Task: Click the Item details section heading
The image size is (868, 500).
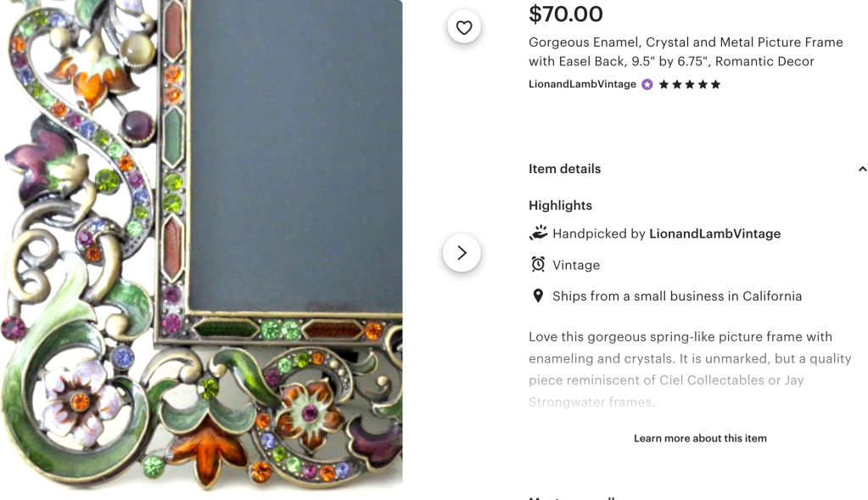Action: 564,169
